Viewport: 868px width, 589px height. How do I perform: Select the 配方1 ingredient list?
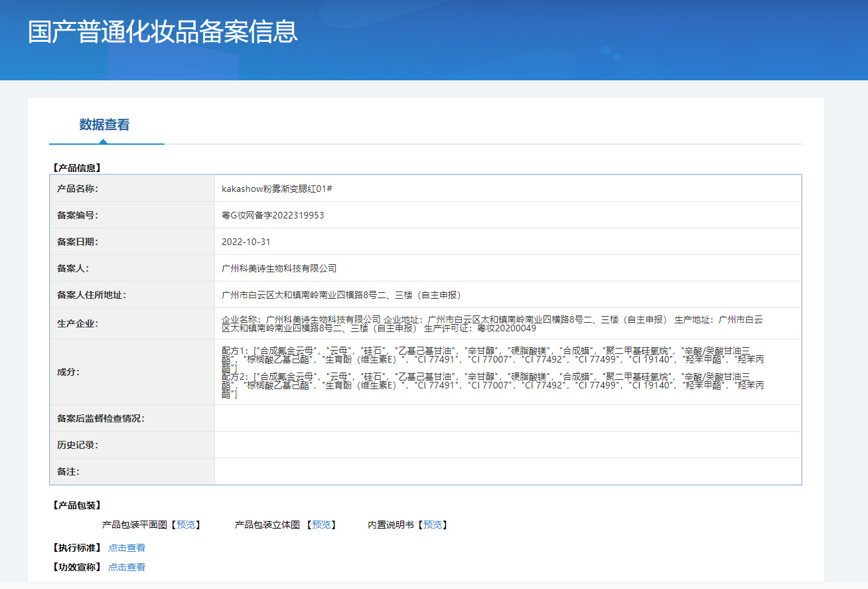(x=492, y=359)
